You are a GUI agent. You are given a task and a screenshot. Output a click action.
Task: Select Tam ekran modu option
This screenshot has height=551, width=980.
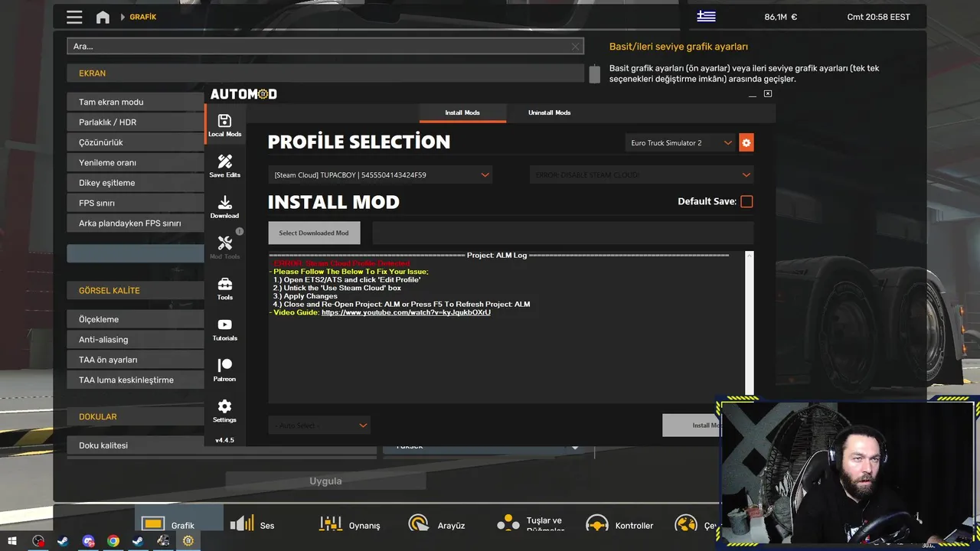[x=136, y=102]
